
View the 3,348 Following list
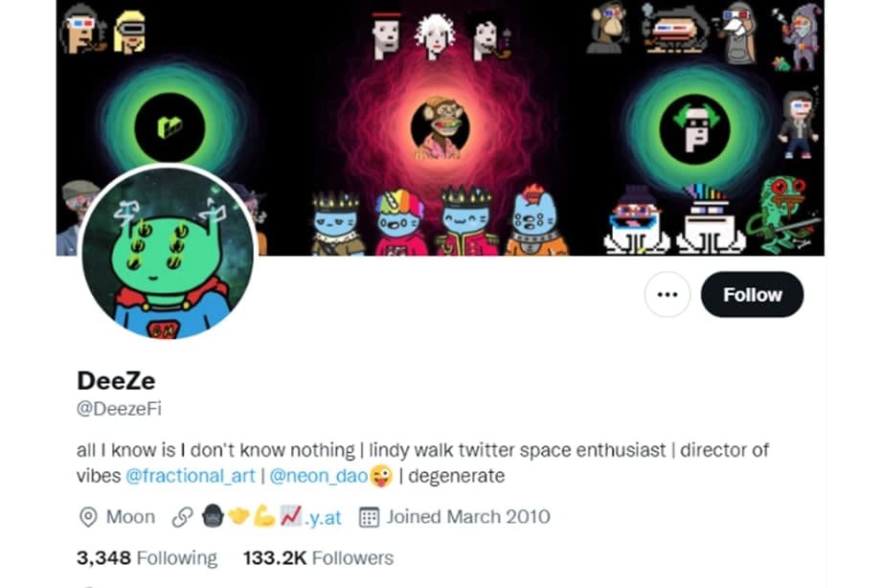coord(147,558)
